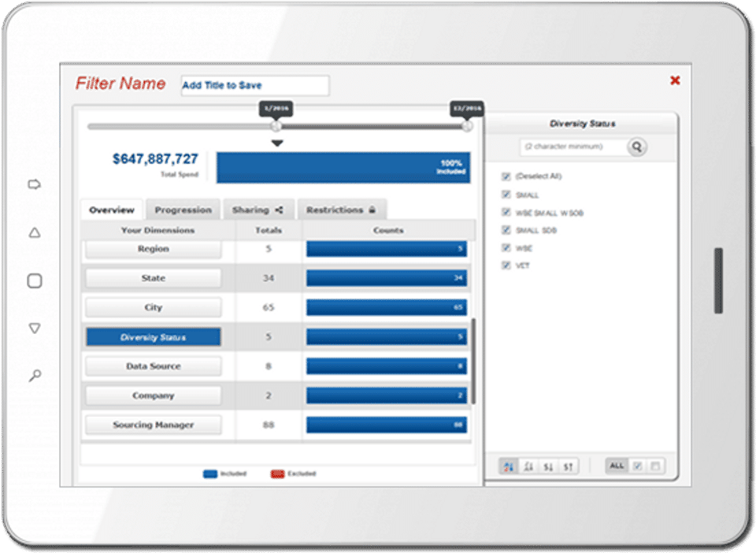Click the ALL filter button

[617, 466]
